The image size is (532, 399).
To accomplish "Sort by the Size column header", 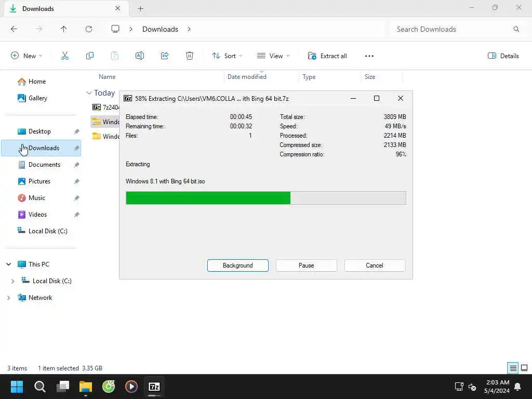I will click(x=370, y=77).
